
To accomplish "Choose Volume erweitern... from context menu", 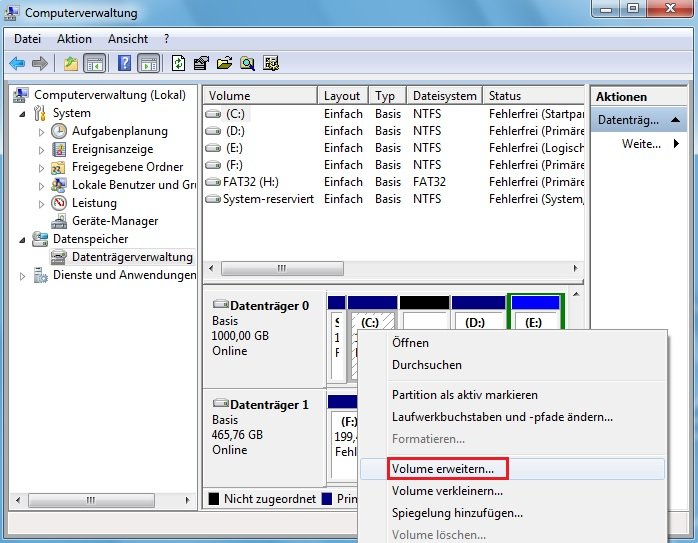I will click(x=512, y=469).
